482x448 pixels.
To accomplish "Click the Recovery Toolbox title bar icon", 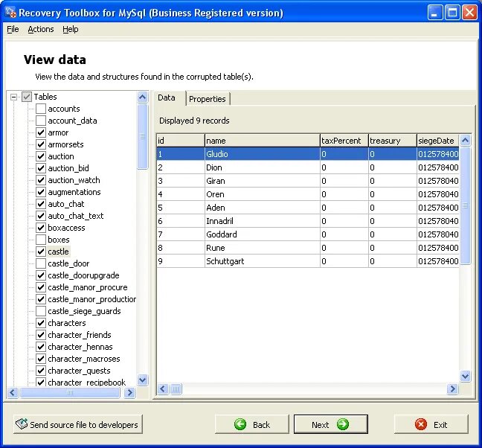I will (10, 13).
